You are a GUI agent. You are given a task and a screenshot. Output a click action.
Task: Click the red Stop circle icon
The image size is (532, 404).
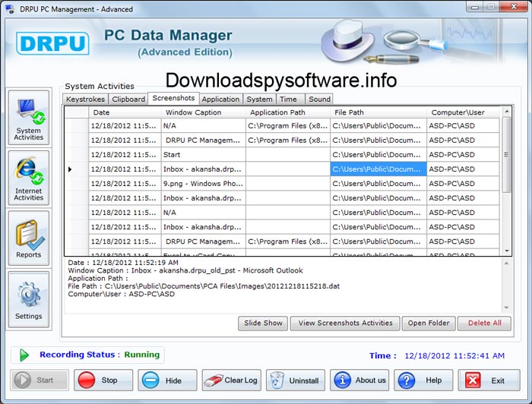point(87,380)
